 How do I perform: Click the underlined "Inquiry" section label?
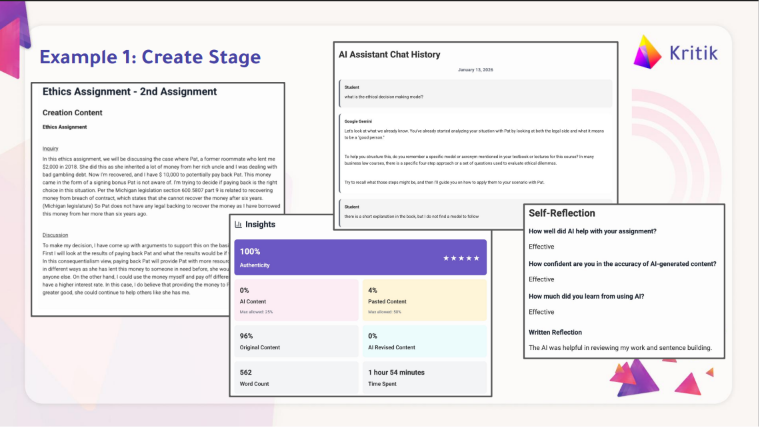(x=50, y=149)
